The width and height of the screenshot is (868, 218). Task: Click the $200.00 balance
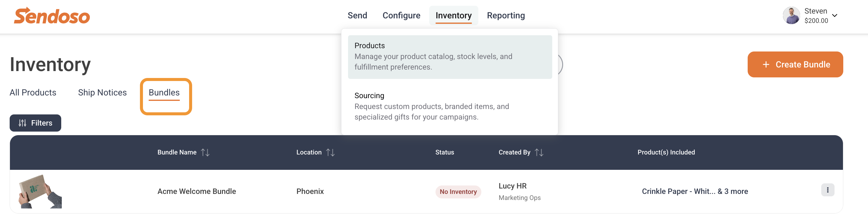pyautogui.click(x=816, y=20)
